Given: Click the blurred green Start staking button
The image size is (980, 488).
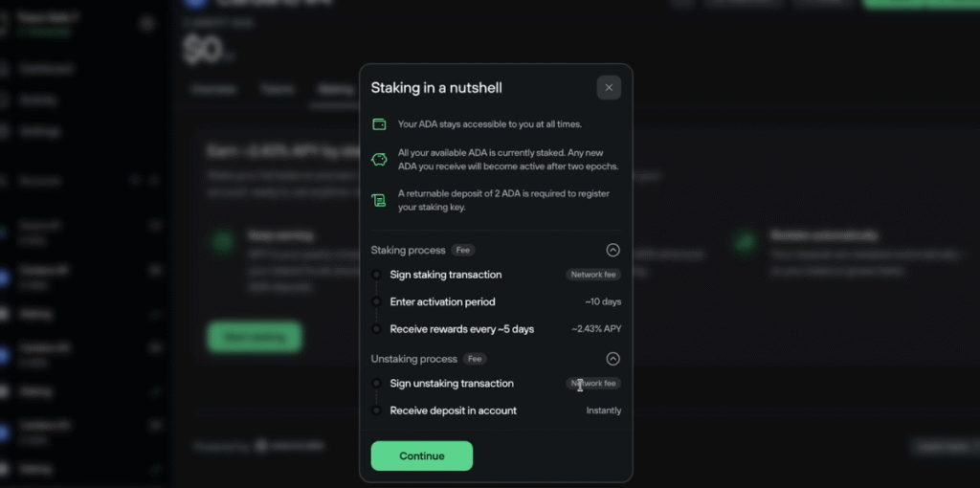Looking at the screenshot, I should [x=255, y=337].
